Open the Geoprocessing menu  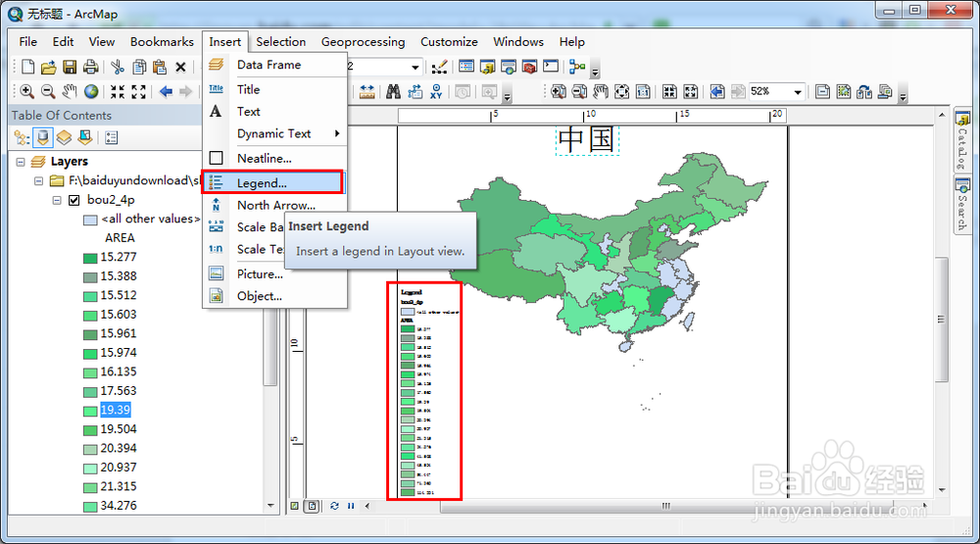click(363, 42)
